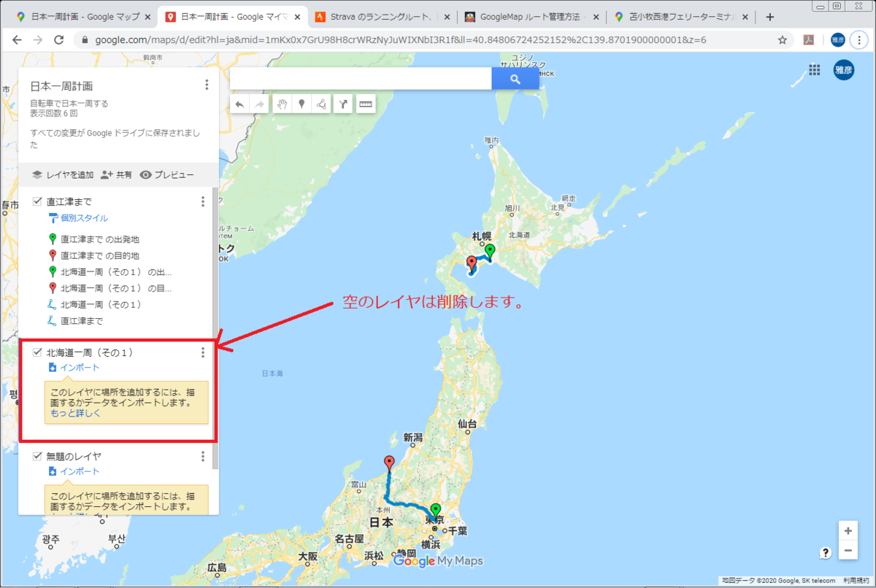Open the Google apps grid
876x588 pixels.
[815, 70]
